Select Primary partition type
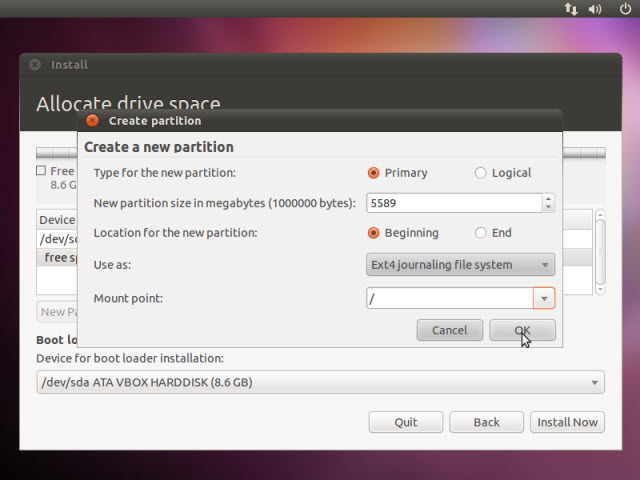This screenshot has height=480, width=640. pyautogui.click(x=373, y=173)
